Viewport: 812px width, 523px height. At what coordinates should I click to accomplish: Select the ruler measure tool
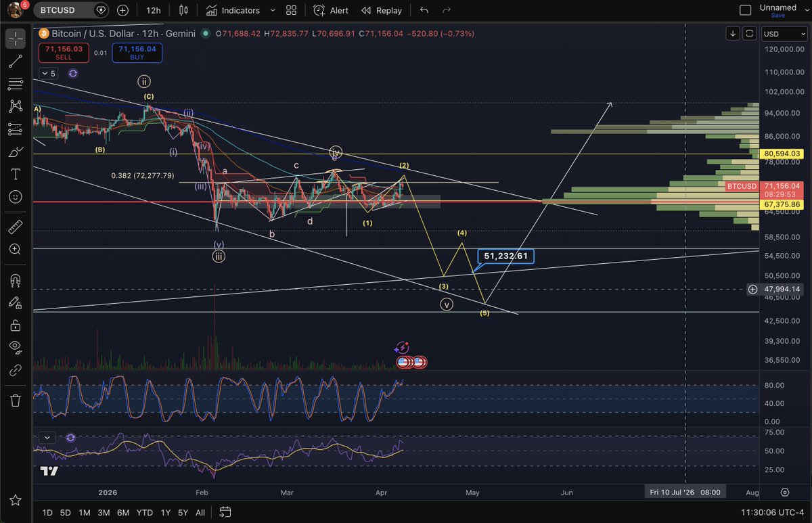[x=16, y=227]
